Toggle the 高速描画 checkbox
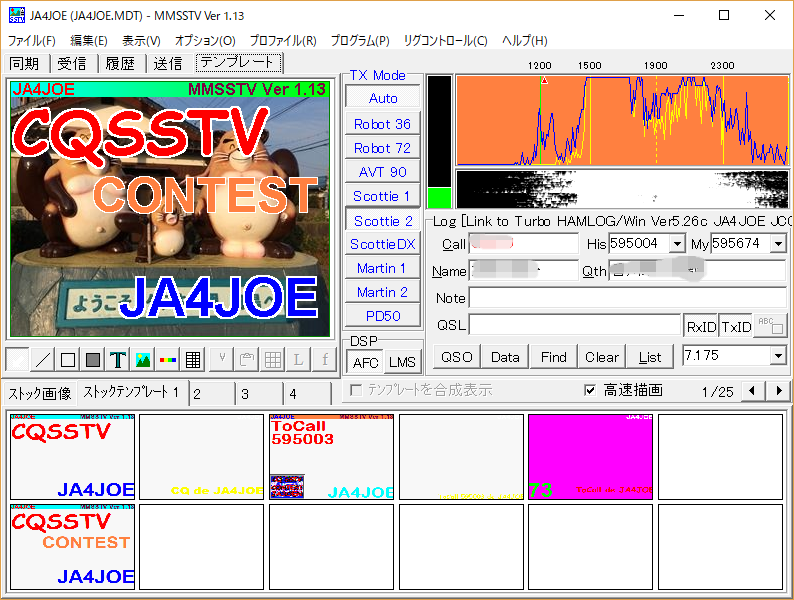 (589, 390)
